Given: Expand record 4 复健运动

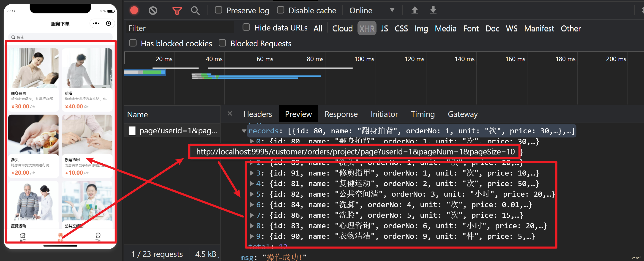Looking at the screenshot, I should point(252,183).
